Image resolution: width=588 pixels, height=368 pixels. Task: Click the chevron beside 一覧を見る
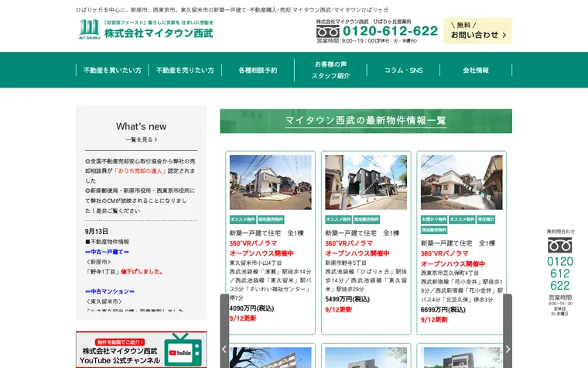(x=156, y=139)
